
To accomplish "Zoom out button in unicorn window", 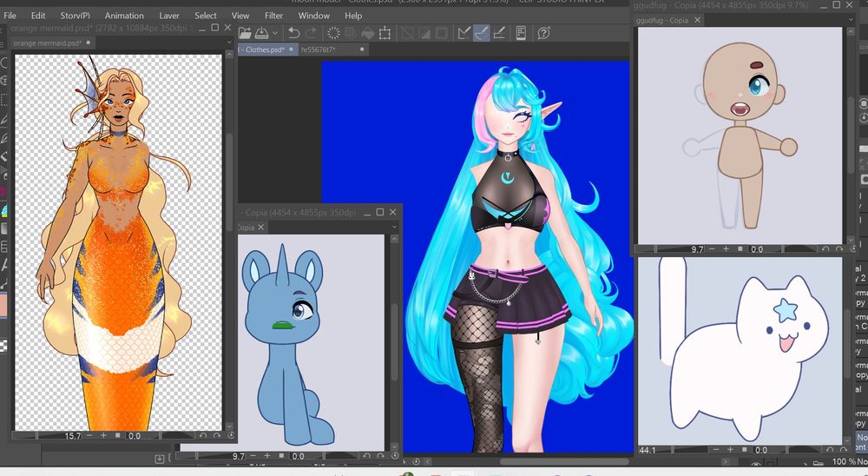I will (253, 456).
